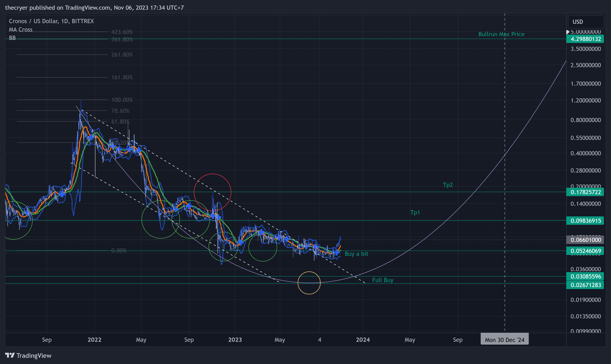Image resolution: width=611 pixels, height=364 pixels.
Task: Click the 0.05246069 price tag
Action: [585, 251]
